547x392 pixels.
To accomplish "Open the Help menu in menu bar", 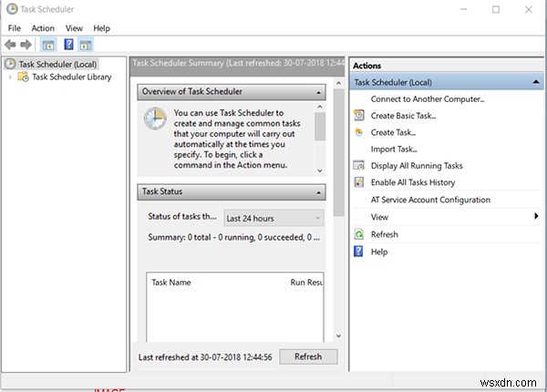I will pos(101,28).
